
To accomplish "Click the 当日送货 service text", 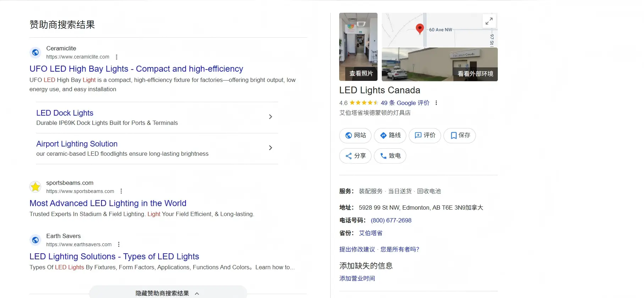I will [x=400, y=191].
